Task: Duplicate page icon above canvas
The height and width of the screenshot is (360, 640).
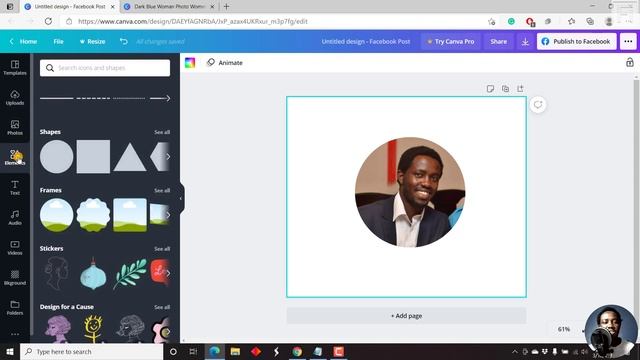Action: coord(505,89)
